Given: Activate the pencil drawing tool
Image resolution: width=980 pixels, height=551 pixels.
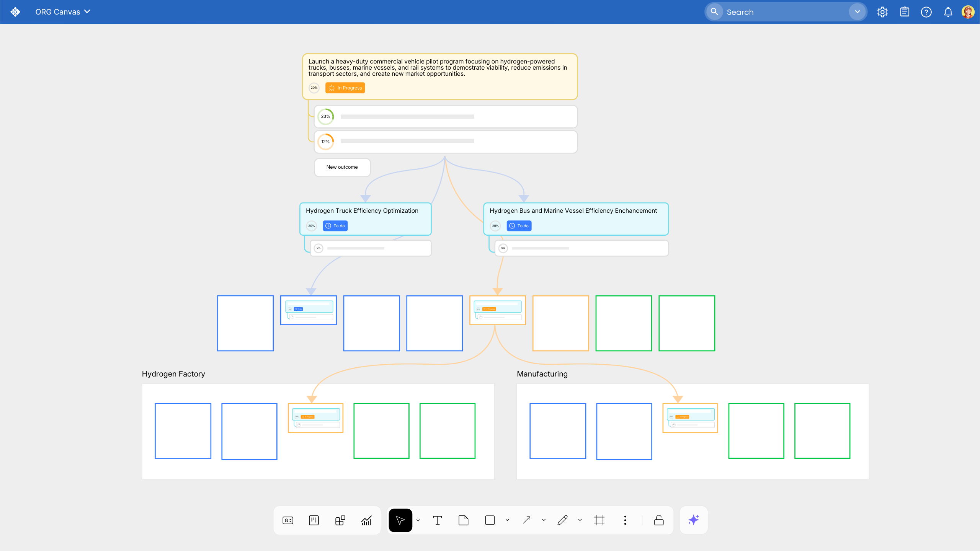Looking at the screenshot, I should click(562, 520).
